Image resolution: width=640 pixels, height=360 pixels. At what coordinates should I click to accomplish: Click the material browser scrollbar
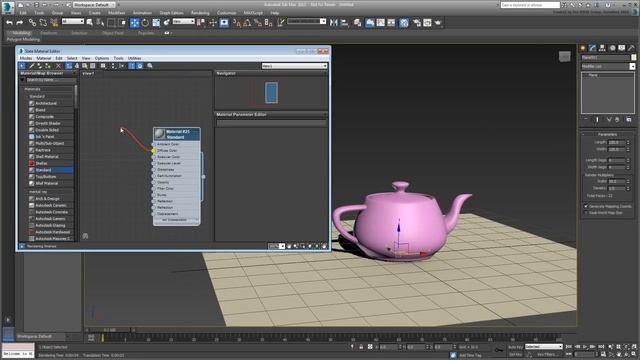(76, 96)
